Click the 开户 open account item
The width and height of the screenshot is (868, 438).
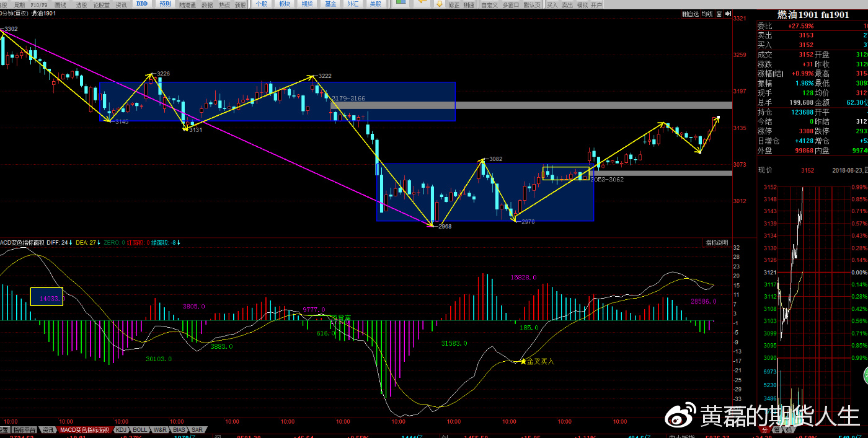[x=596, y=5]
